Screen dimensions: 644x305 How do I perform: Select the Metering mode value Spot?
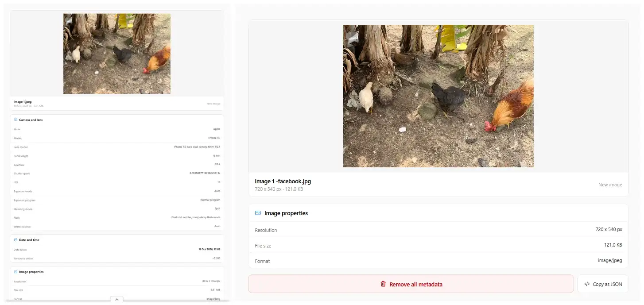point(217,208)
